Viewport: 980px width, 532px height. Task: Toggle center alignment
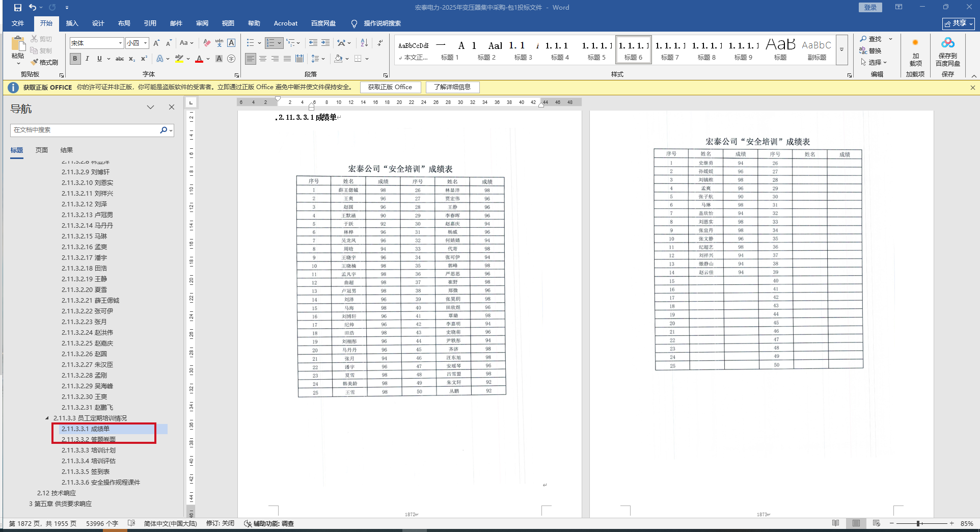[x=263, y=59]
